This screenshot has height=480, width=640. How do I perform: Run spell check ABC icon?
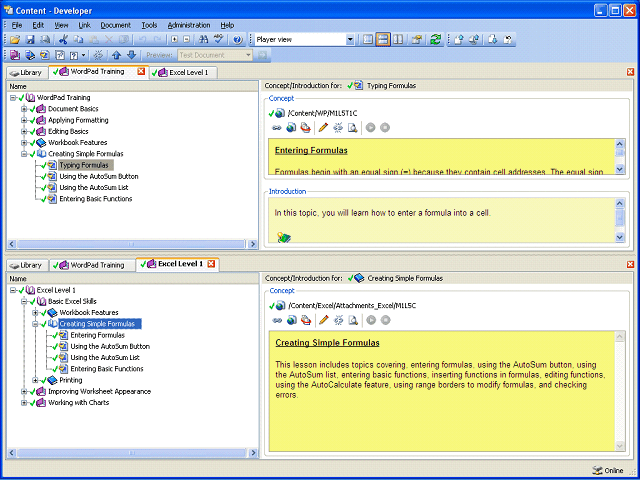[x=219, y=40]
